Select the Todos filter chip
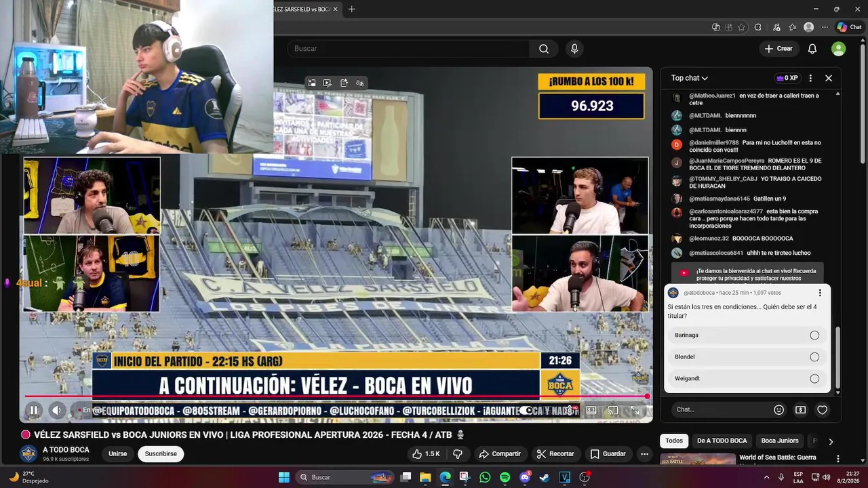Image resolution: width=868 pixels, height=488 pixels. [x=674, y=441]
